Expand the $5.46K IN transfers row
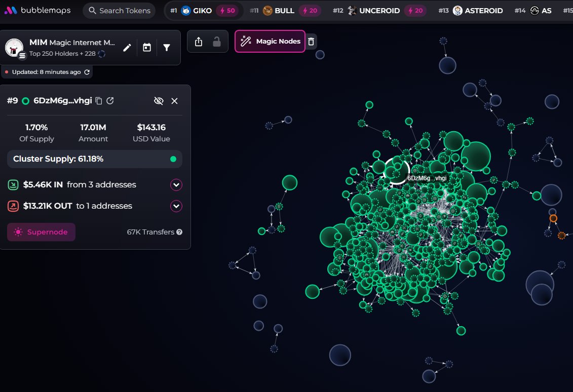Screen dimensions: 573x392 176,185
